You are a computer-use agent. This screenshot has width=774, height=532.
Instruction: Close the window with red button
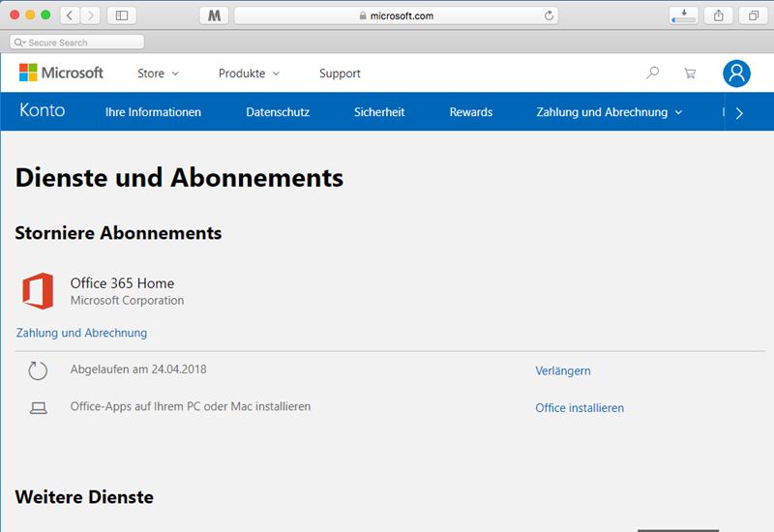pos(15,15)
